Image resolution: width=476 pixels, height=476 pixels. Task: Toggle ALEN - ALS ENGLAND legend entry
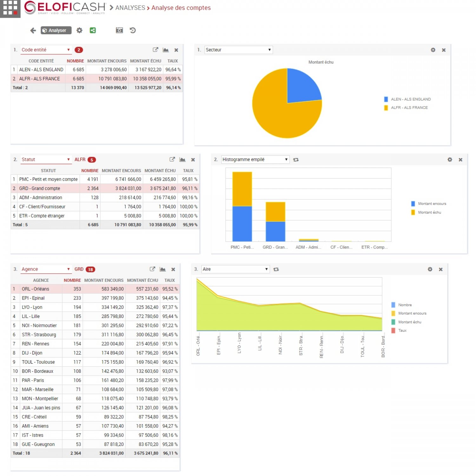(407, 99)
